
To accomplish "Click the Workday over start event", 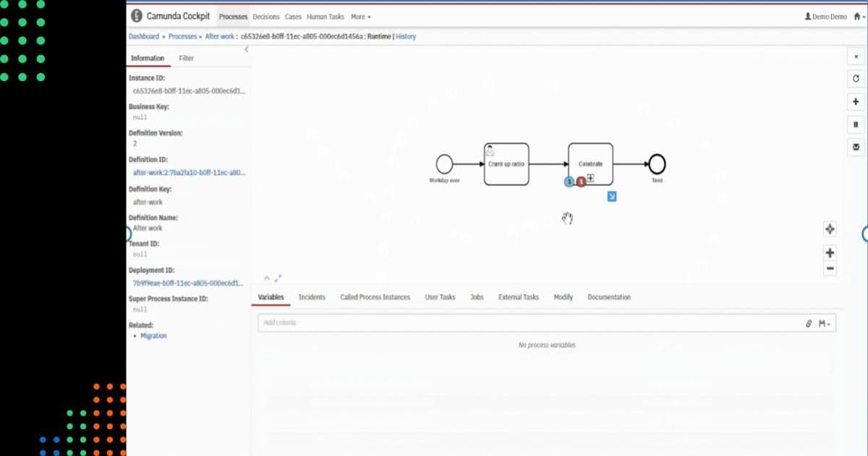I will click(x=444, y=164).
